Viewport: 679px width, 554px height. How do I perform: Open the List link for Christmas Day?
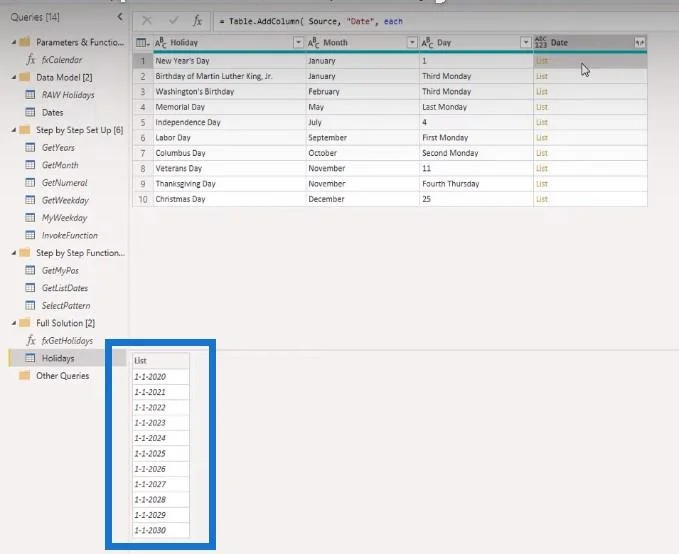point(541,199)
